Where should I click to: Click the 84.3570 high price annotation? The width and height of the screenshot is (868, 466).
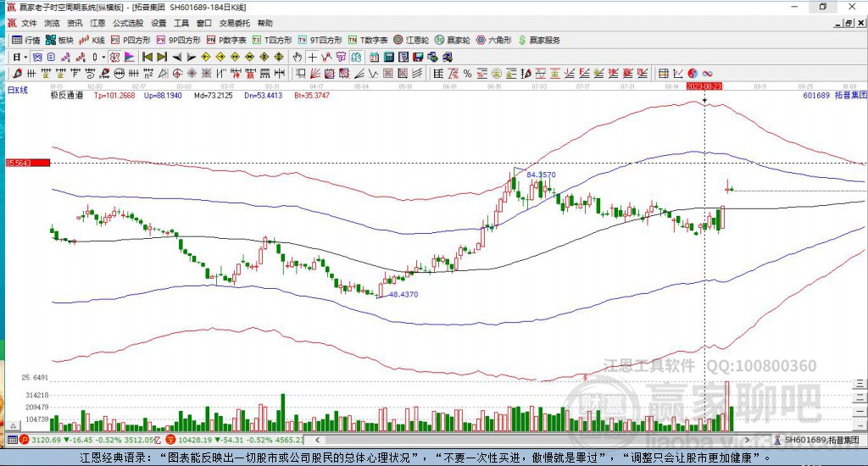[541, 175]
